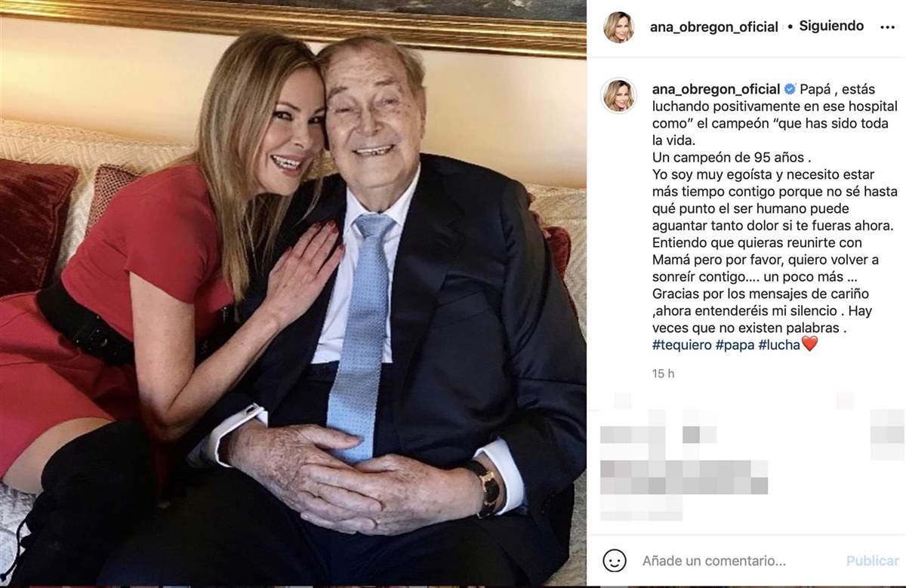This screenshot has height=588, width=906.
Task: Open the post options three-dot menu
Action: coord(889,26)
